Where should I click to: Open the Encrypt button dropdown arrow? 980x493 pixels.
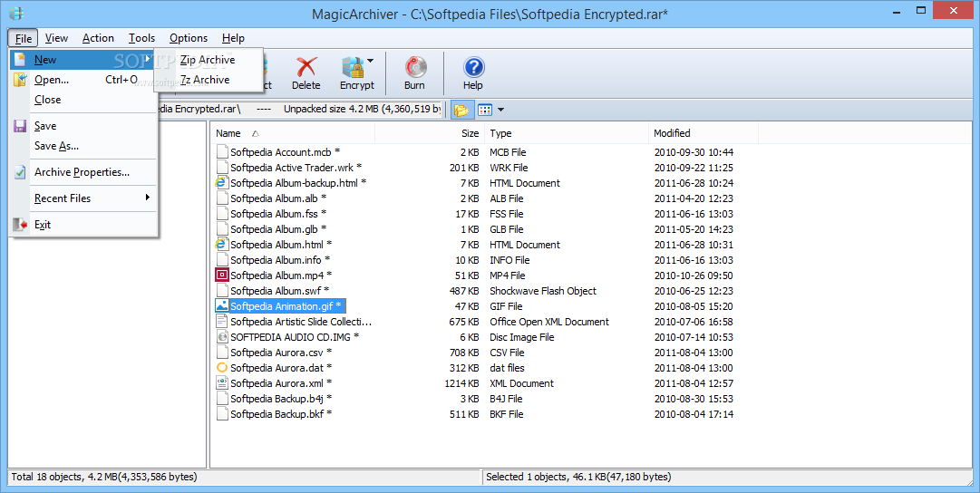point(371,62)
